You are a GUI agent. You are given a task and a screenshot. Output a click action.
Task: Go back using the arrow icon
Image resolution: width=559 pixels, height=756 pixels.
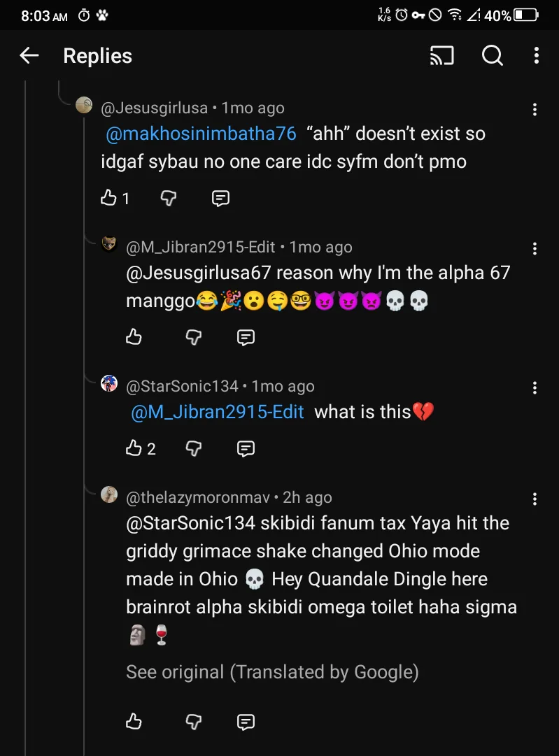(29, 56)
